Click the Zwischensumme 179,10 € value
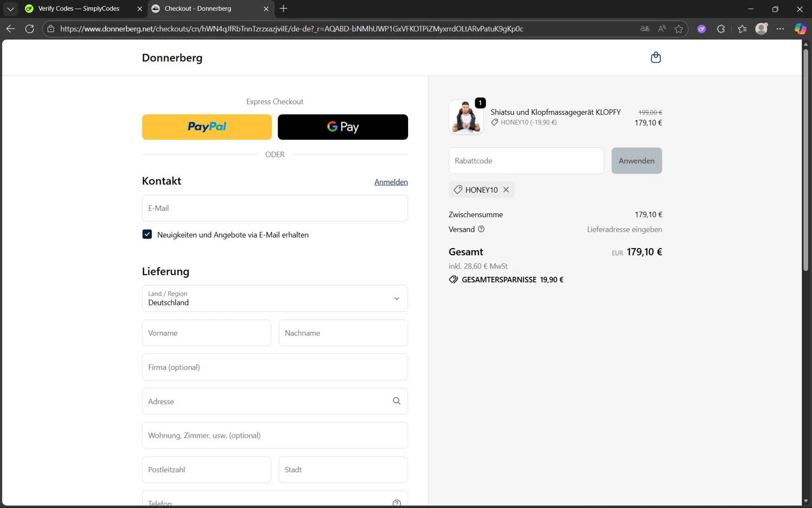 pos(649,214)
